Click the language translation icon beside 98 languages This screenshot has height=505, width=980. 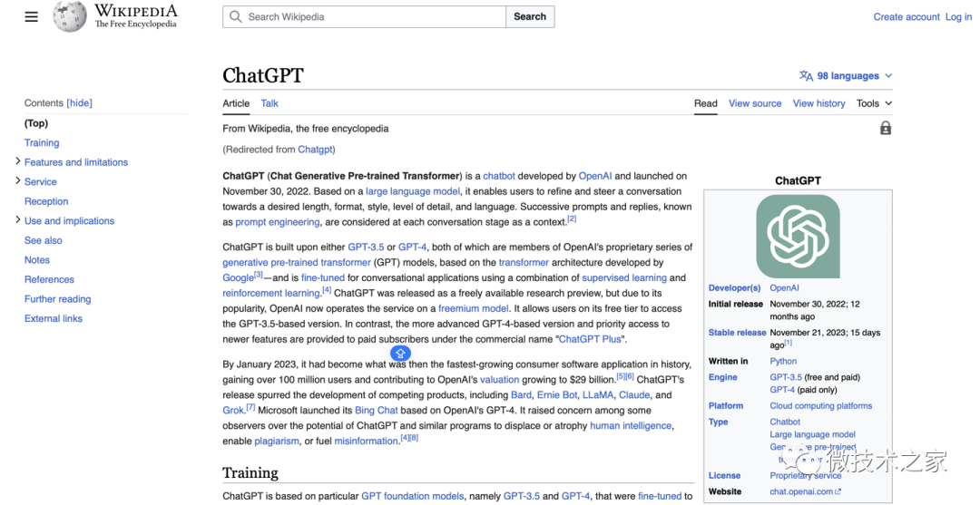click(x=807, y=76)
